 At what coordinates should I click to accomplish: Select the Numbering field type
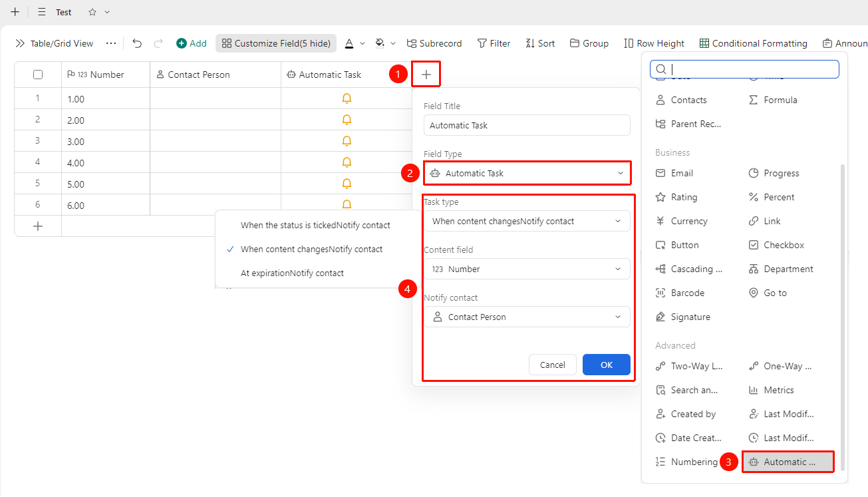point(686,462)
